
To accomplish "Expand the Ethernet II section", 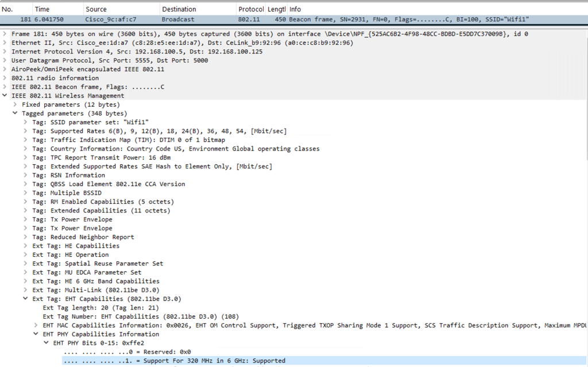I will point(5,43).
